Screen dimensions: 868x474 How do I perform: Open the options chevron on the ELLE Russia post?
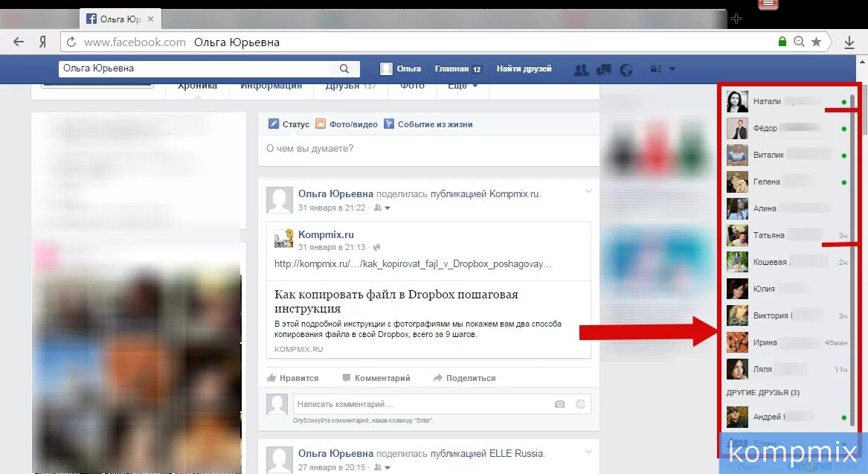(x=588, y=451)
